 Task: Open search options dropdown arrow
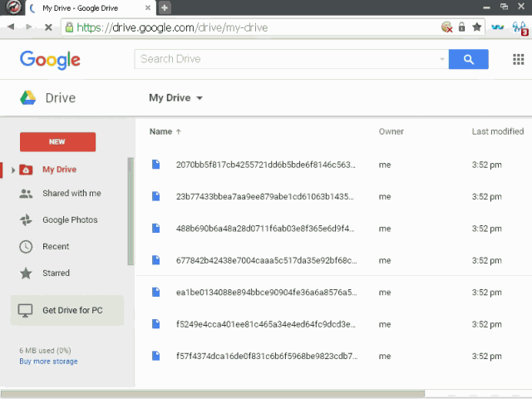(x=441, y=59)
